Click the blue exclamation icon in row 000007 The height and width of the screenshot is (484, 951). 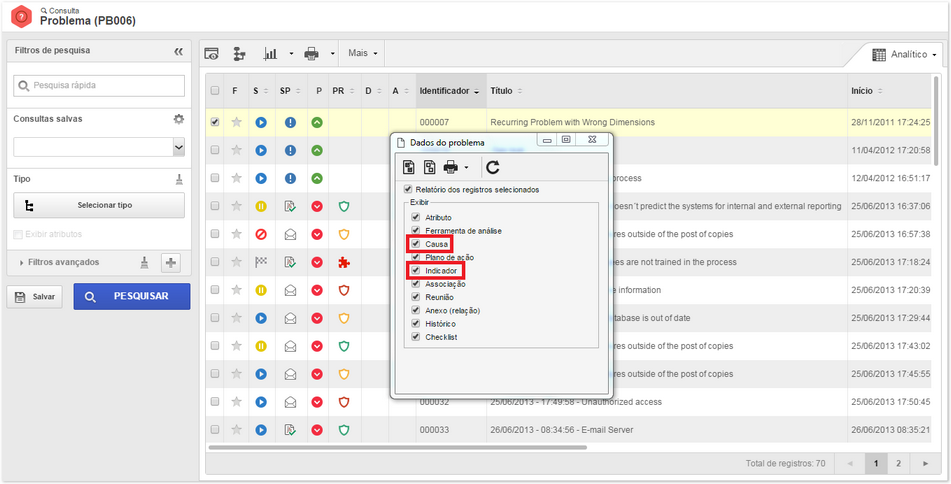291,123
